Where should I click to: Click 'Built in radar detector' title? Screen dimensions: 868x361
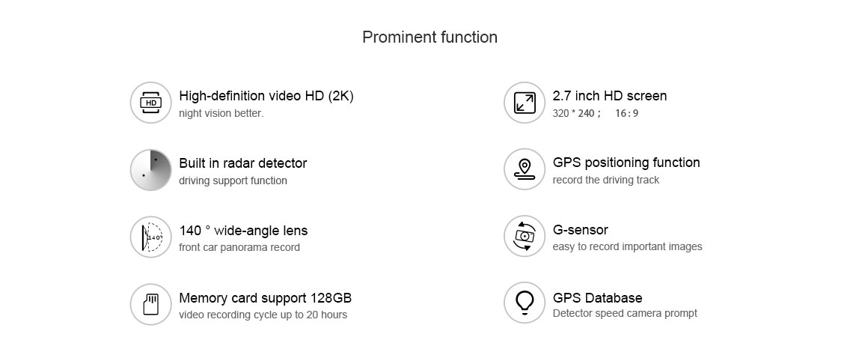coord(243,163)
